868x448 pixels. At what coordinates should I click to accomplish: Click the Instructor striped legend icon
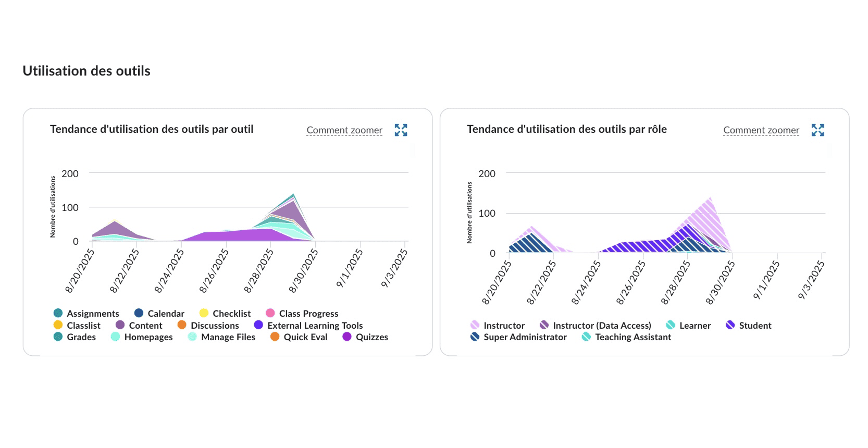click(475, 325)
